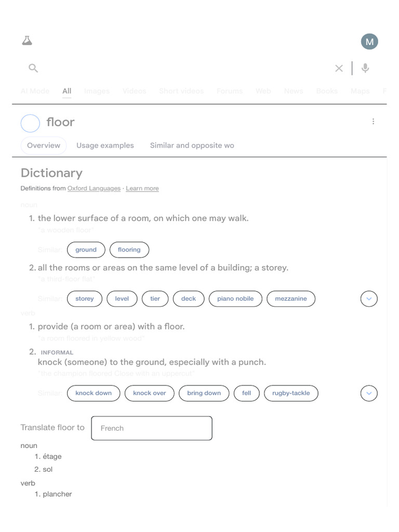Start voice search with the microphone icon
Image resolution: width=399 pixels, height=532 pixels.
pyautogui.click(x=365, y=68)
